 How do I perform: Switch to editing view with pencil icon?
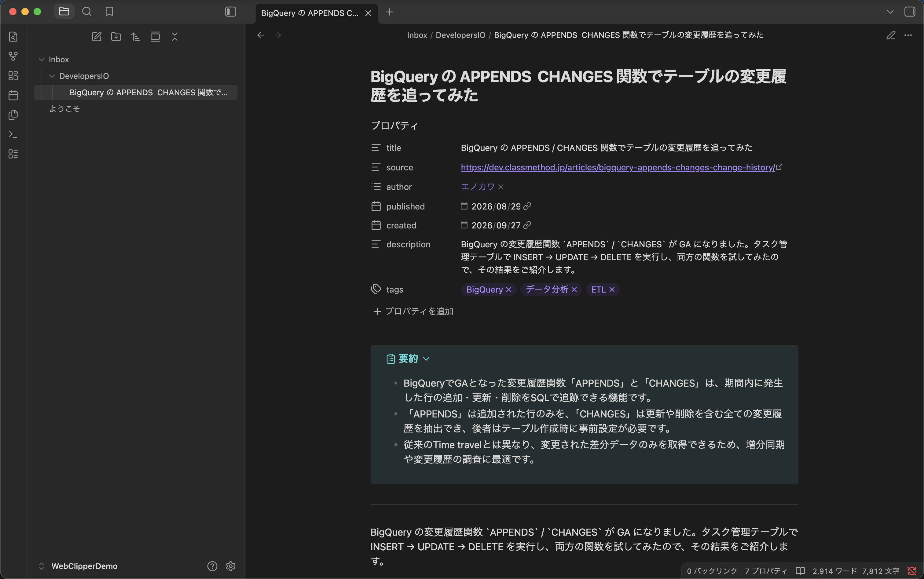tap(891, 35)
